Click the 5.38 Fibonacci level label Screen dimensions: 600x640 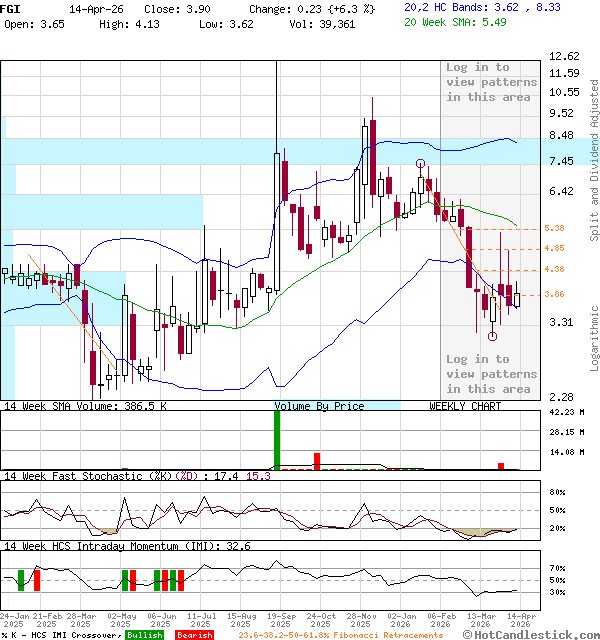(x=554, y=229)
